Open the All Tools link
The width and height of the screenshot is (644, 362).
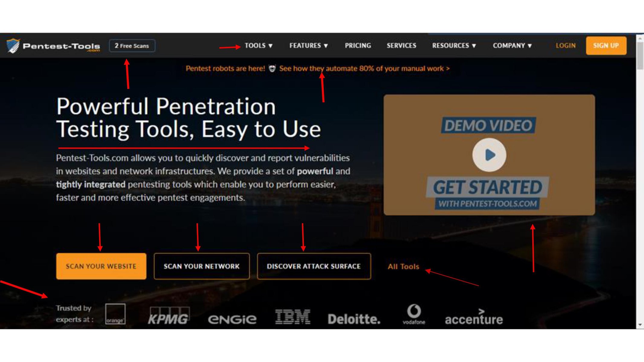coord(403,267)
